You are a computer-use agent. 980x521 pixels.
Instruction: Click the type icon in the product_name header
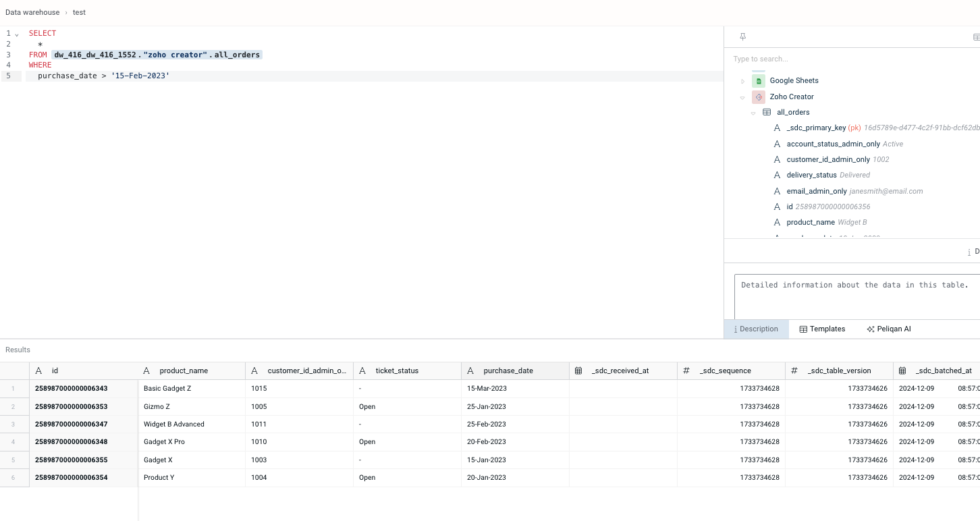146,371
